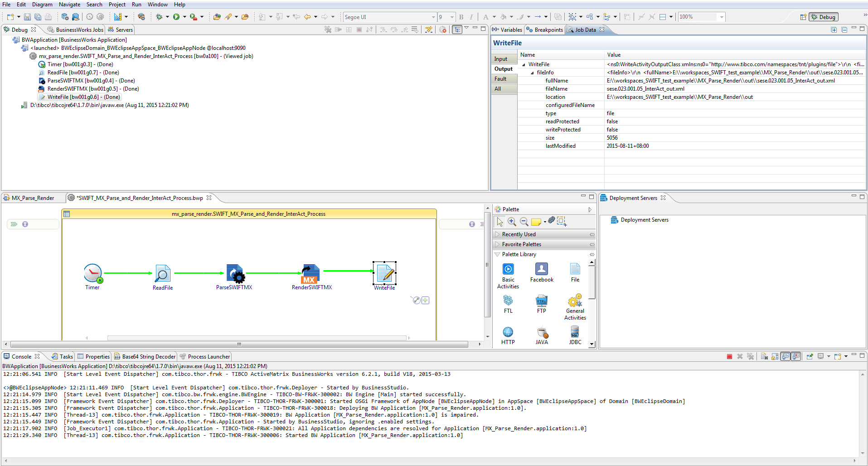Open the Basic Activities palette
The image size is (868, 466).
pos(508,276)
